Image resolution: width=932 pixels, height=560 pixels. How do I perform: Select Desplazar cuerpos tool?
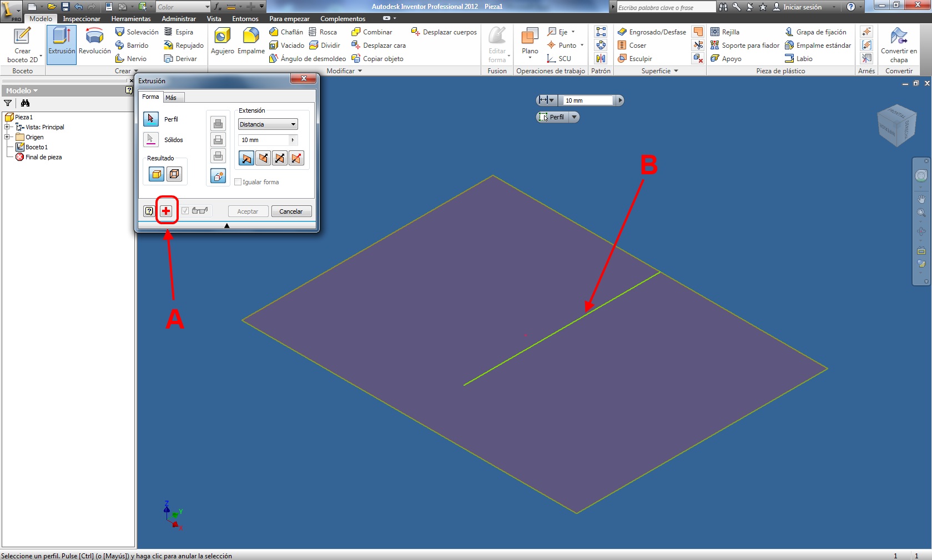click(444, 32)
